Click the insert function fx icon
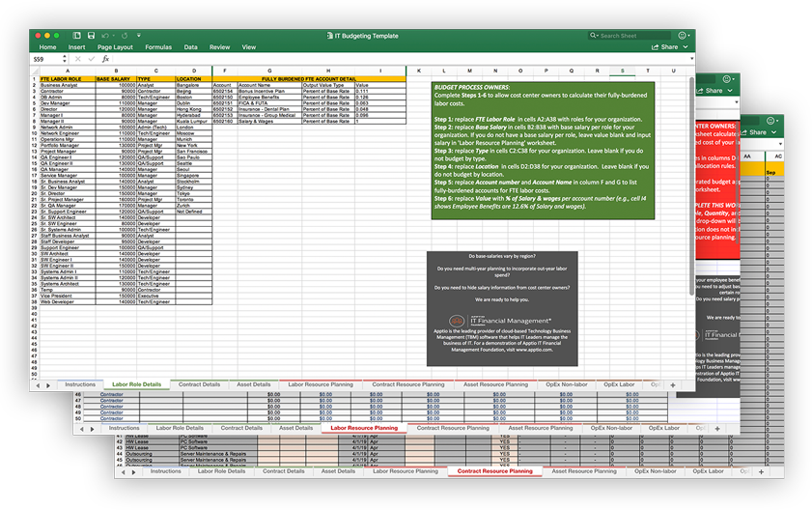Image resolution: width=812 pixels, height=510 pixels. click(x=106, y=59)
